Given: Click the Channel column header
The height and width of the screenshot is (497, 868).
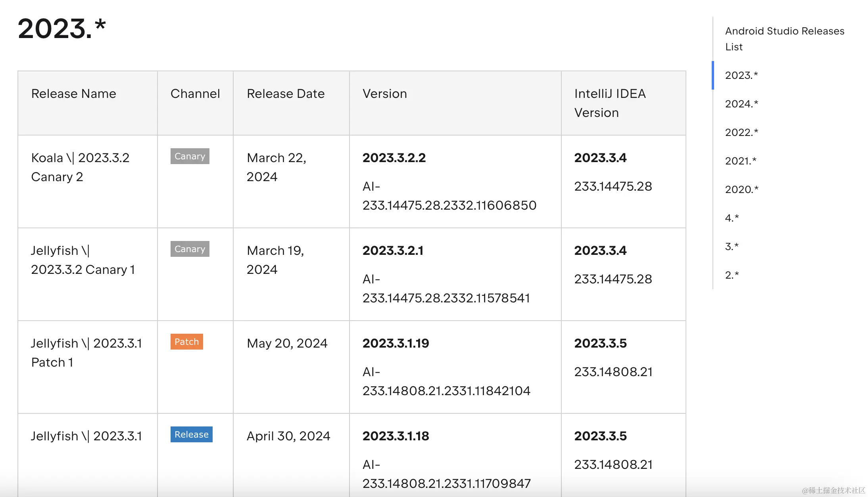Looking at the screenshot, I should (195, 94).
